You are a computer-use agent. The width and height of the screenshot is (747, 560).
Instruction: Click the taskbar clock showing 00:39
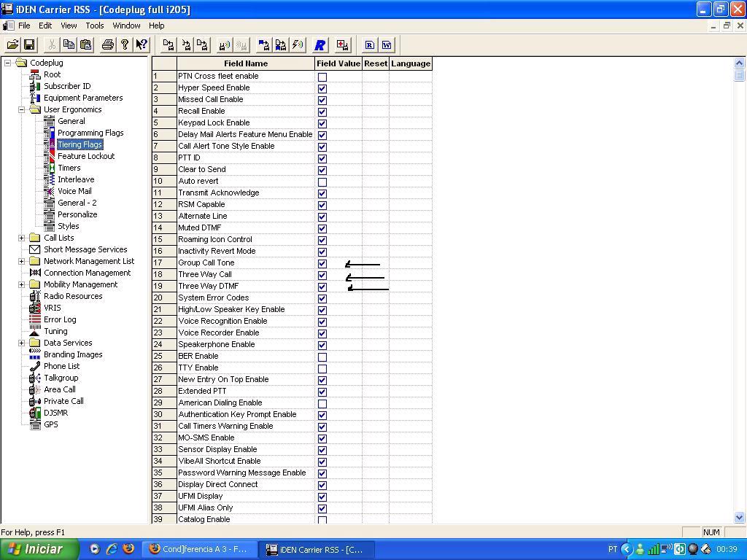[x=727, y=549]
